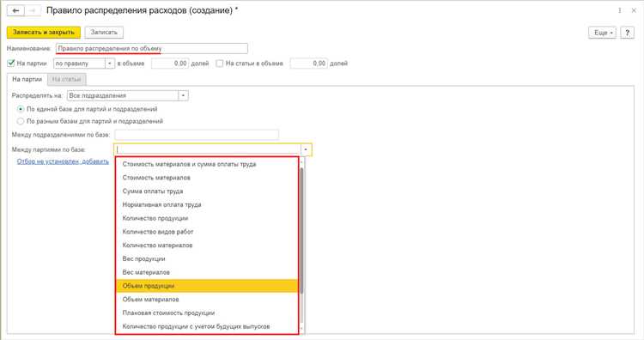644x340 pixels.
Task: Click the dropdown list scrollbar thumb
Action: point(302,230)
